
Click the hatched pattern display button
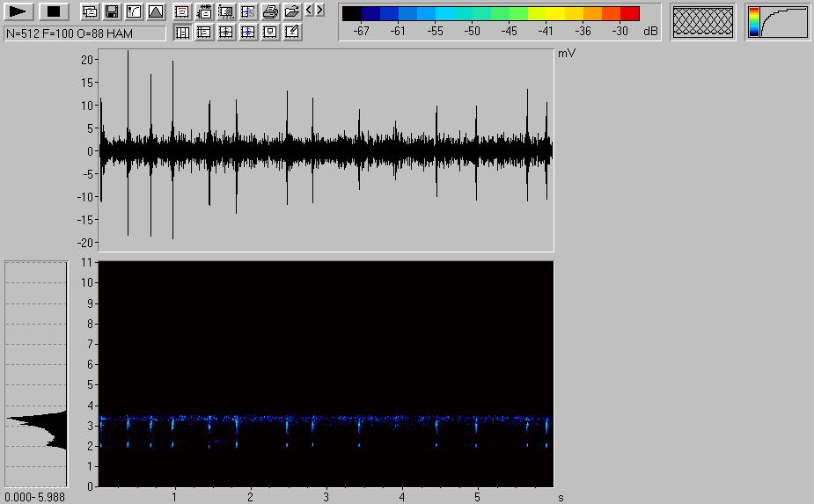coord(702,23)
